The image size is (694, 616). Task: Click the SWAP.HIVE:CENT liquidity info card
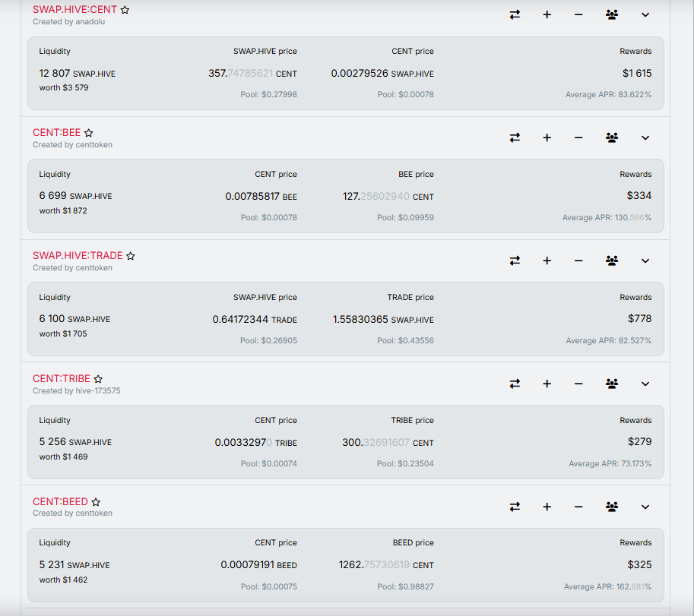[346, 74]
